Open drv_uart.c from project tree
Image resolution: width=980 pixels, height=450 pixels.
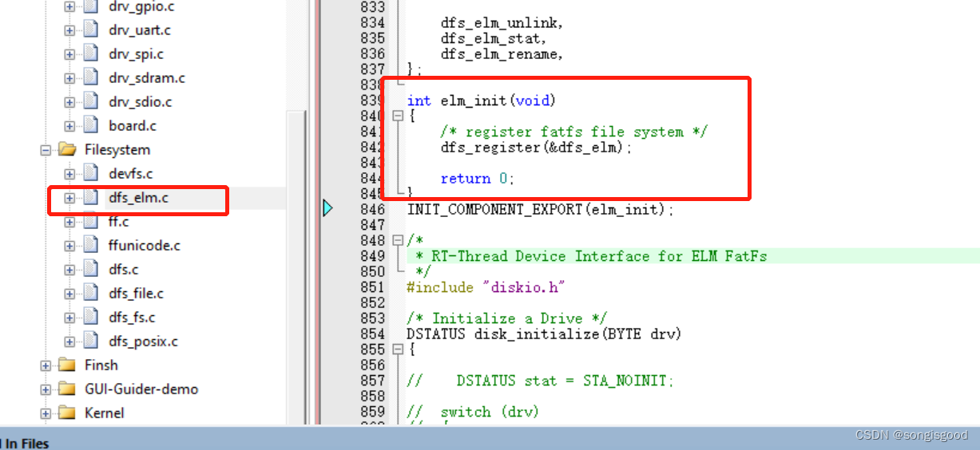point(139,30)
